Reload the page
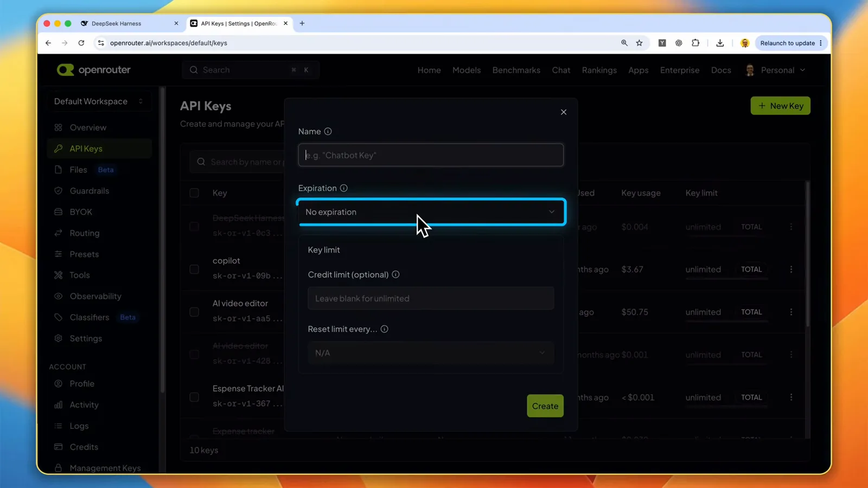Image resolution: width=868 pixels, height=488 pixels. (x=81, y=43)
